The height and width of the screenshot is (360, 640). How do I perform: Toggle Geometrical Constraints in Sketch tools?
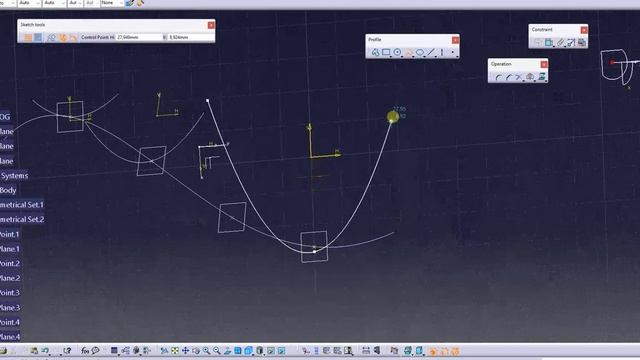(x=63, y=37)
